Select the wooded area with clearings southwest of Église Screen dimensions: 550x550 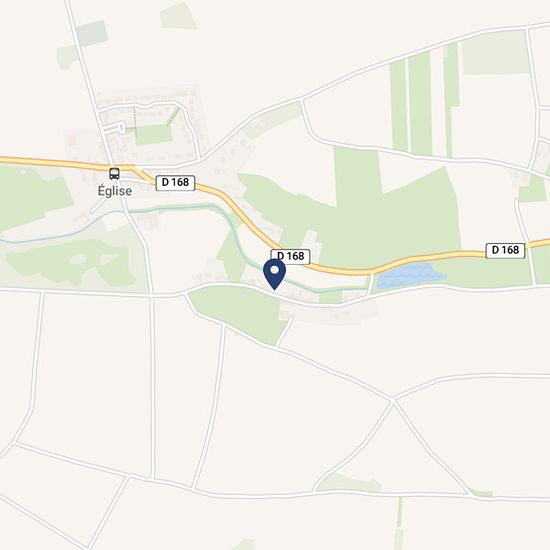[72, 262]
